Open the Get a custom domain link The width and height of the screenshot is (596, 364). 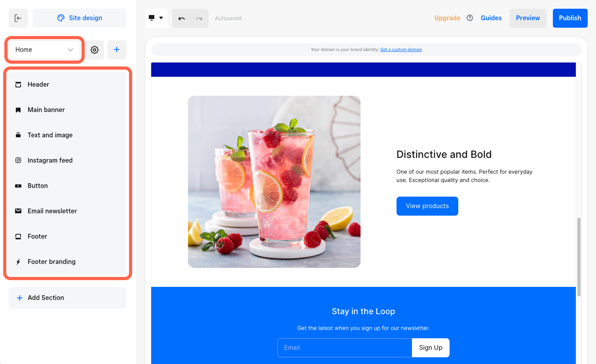(401, 49)
